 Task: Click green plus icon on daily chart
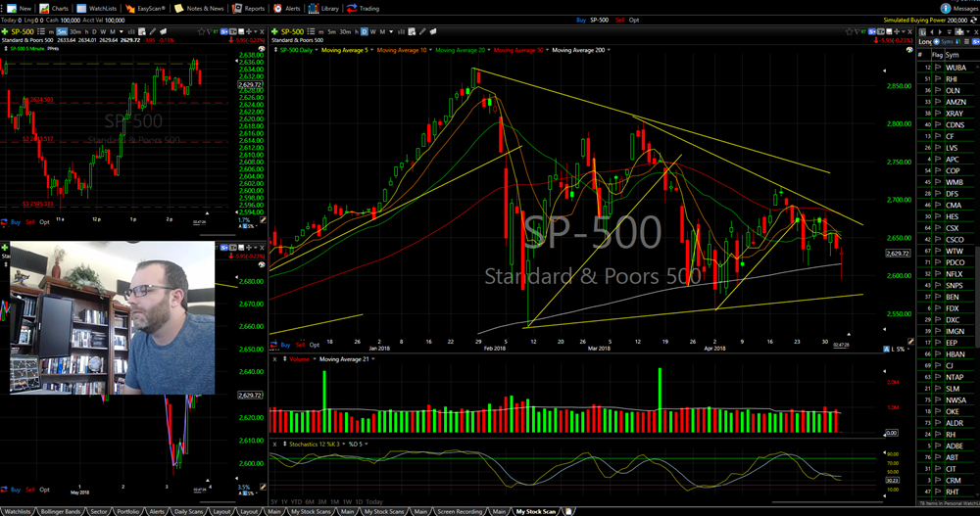274,32
